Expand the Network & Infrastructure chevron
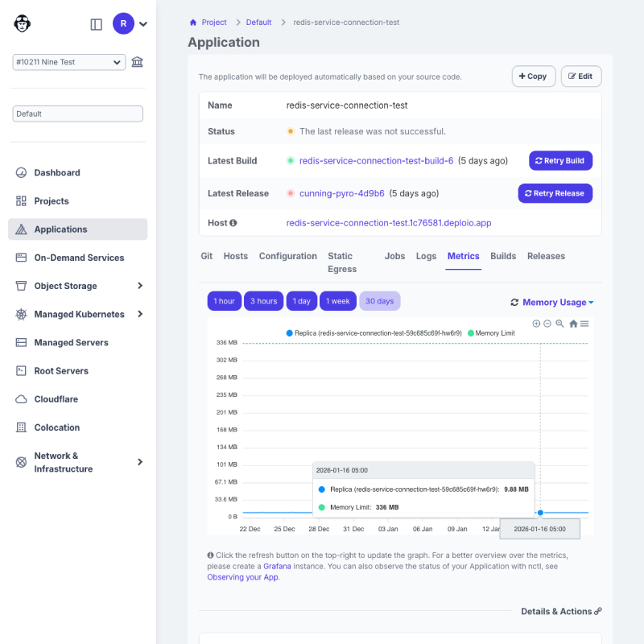644x644 pixels. click(x=140, y=462)
